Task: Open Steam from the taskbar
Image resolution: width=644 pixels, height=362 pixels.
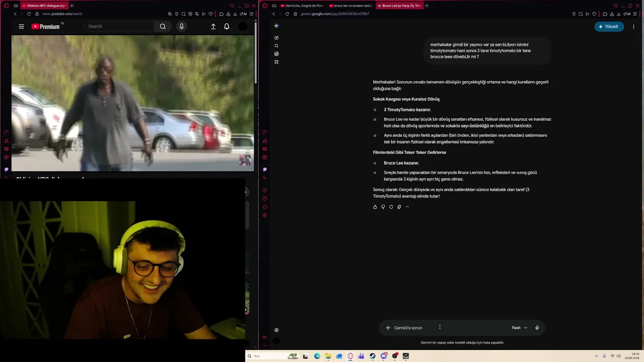Action: 372,356
